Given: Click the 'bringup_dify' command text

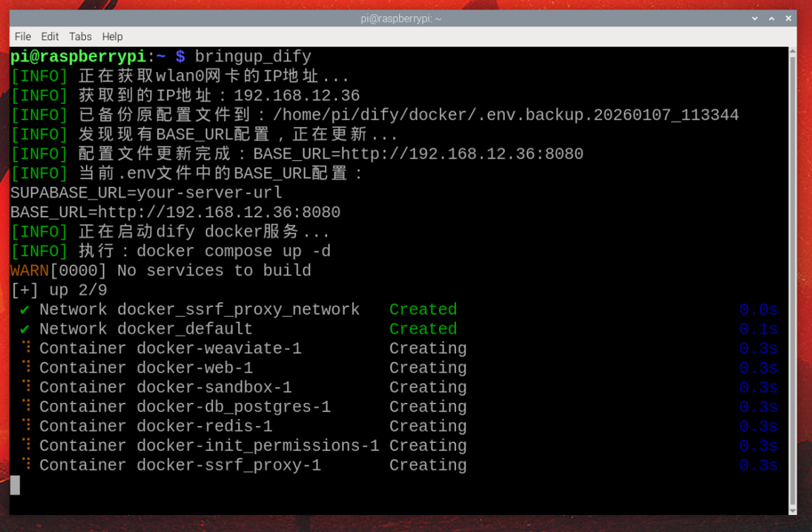Looking at the screenshot, I should click(253, 56).
